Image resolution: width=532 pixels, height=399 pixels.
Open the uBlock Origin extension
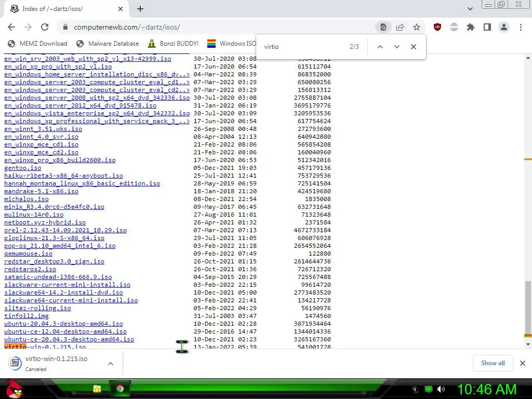(x=437, y=27)
